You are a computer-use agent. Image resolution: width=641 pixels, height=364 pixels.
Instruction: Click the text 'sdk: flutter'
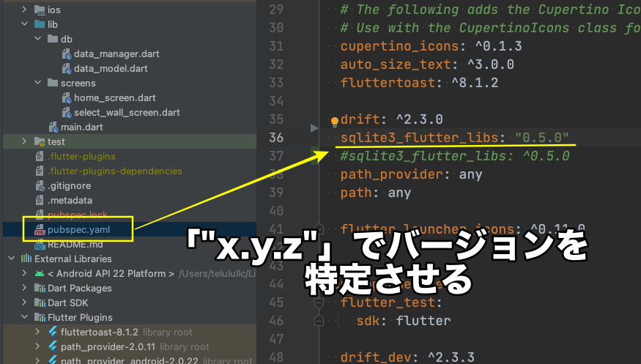[404, 321]
